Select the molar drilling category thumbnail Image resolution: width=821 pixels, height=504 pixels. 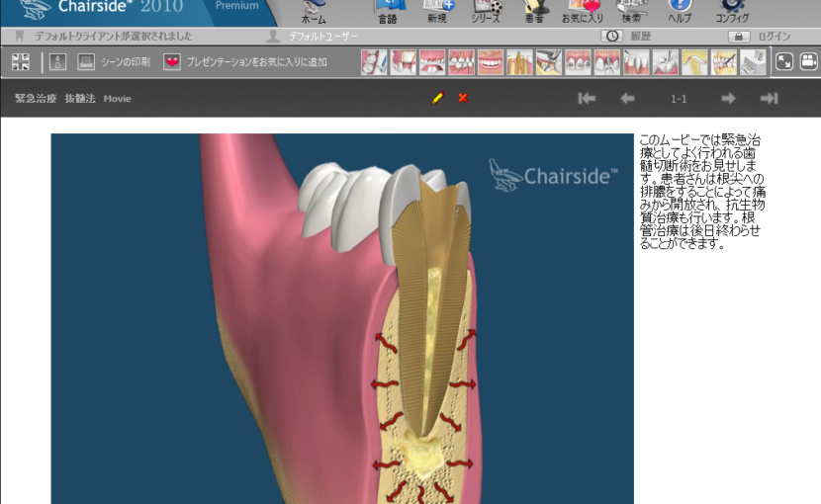(x=666, y=62)
